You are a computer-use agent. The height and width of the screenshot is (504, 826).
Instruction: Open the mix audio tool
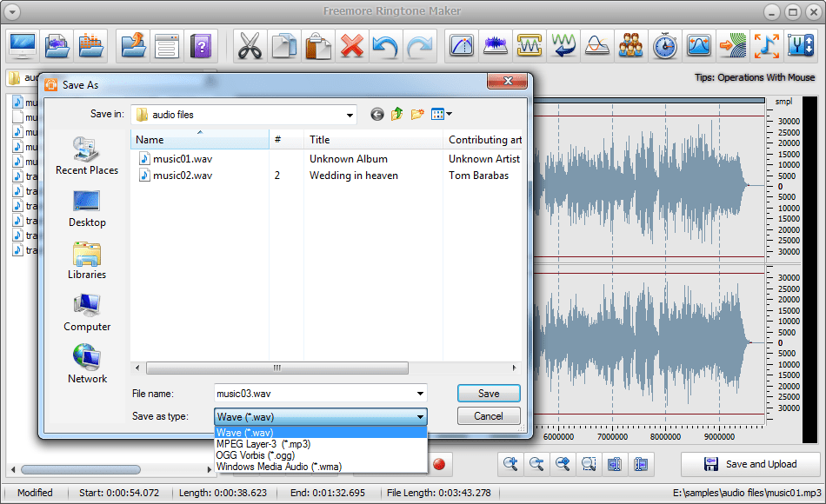pyautogui.click(x=630, y=45)
